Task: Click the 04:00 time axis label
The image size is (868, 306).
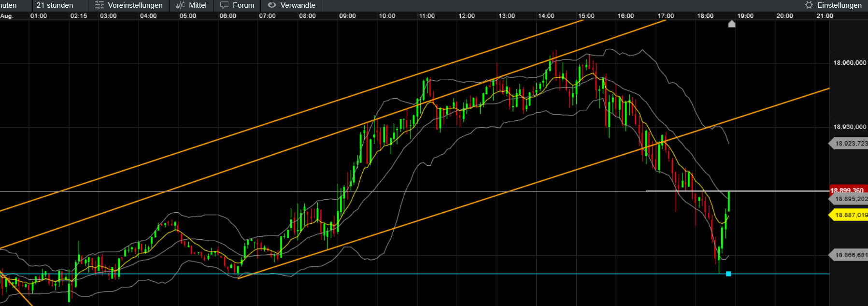Action: click(x=148, y=16)
